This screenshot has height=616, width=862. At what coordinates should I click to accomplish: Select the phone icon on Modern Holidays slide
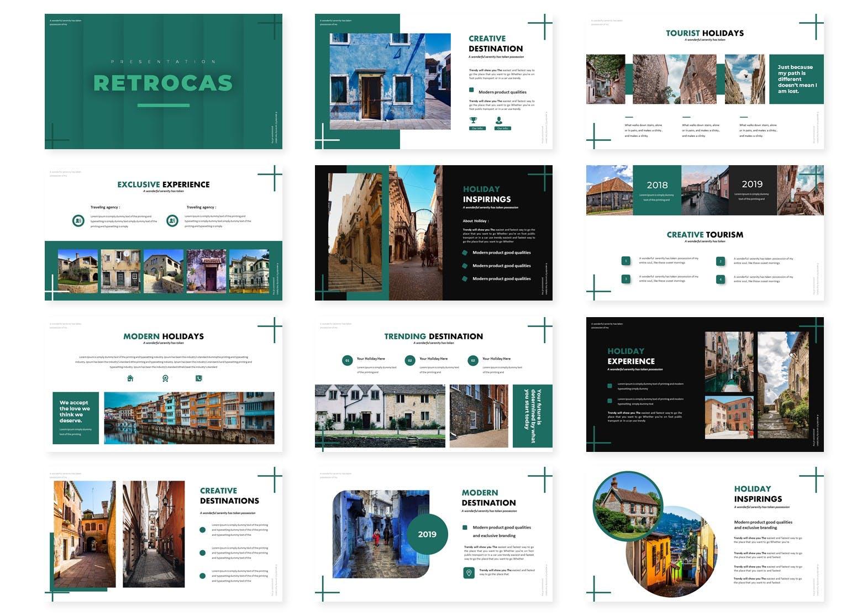tap(199, 378)
